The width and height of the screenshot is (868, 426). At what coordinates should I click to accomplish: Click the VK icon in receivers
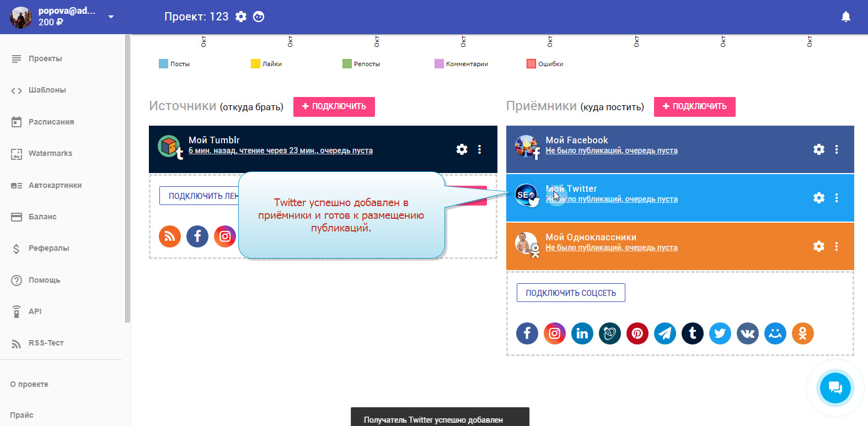(x=747, y=333)
